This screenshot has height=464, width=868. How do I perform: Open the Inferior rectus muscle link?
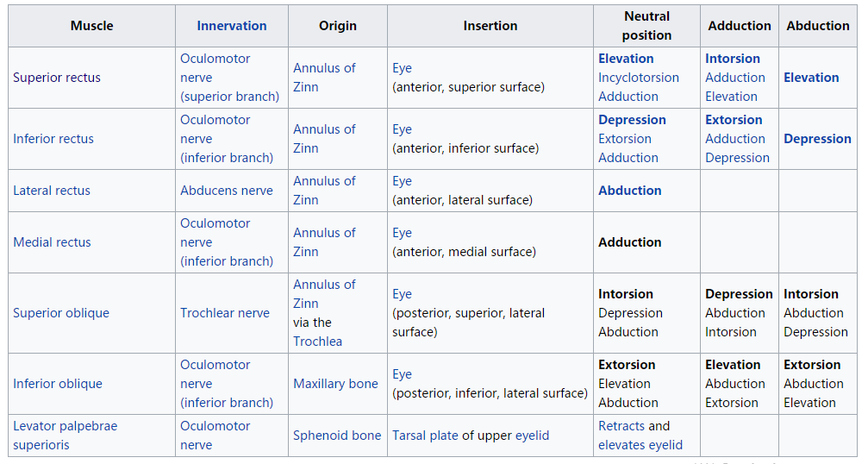click(x=53, y=139)
